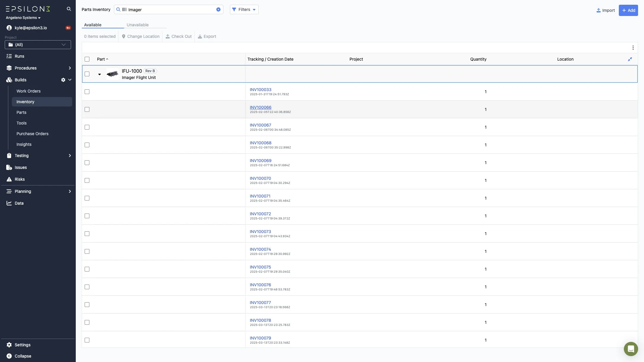This screenshot has width=644, height=362.
Task: Click the Add button
Action: [x=628, y=10]
